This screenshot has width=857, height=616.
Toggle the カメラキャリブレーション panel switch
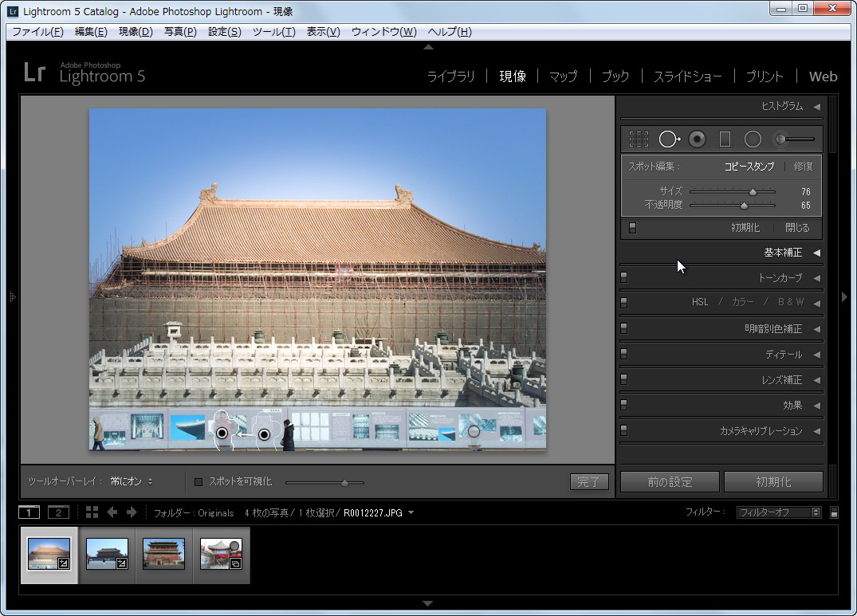pyautogui.click(x=624, y=431)
